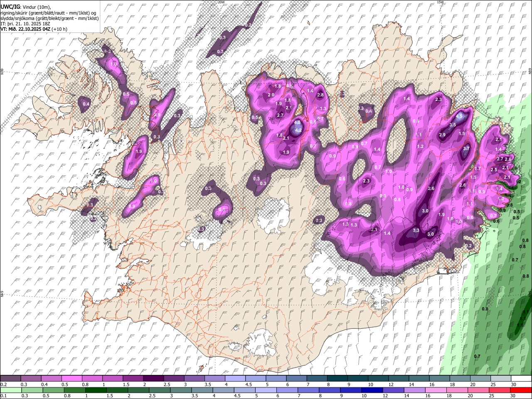Viewport: 532px width, 399px height.
Task: Click the 'IT: þri. 21. 10. 2025 18Z' line
Action: 25,24
